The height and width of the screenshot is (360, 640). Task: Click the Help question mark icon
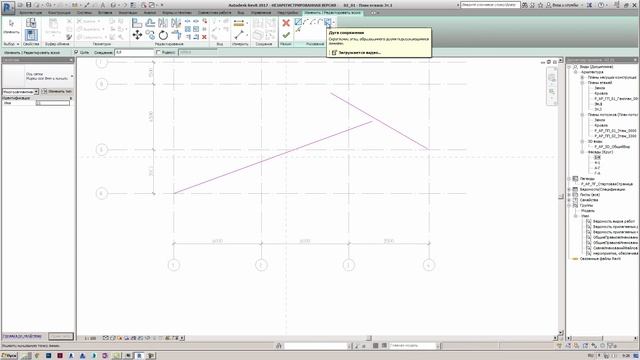tap(600, 5)
